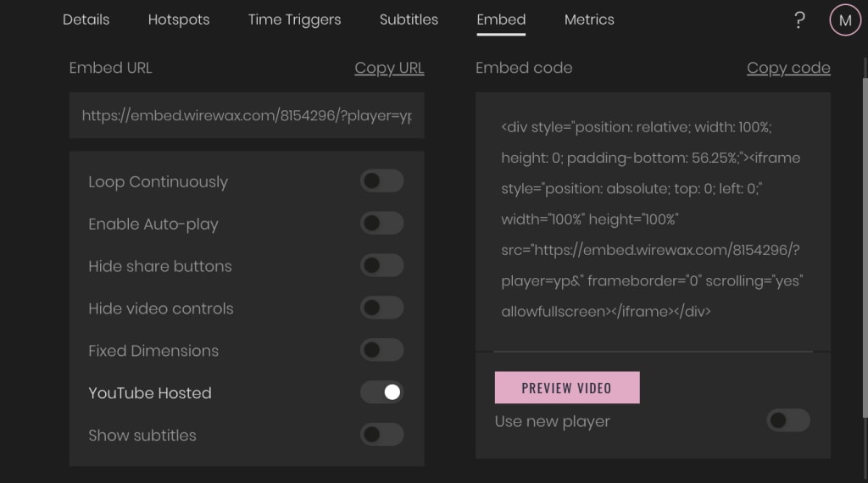Disable YouTube Hosted toggle
The image size is (868, 483).
click(382, 392)
